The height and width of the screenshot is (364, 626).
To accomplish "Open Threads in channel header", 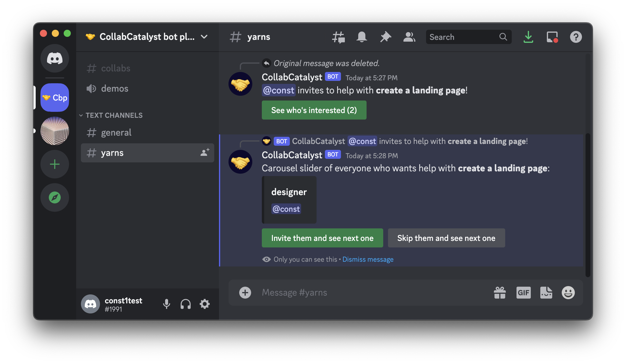I will pos(338,37).
